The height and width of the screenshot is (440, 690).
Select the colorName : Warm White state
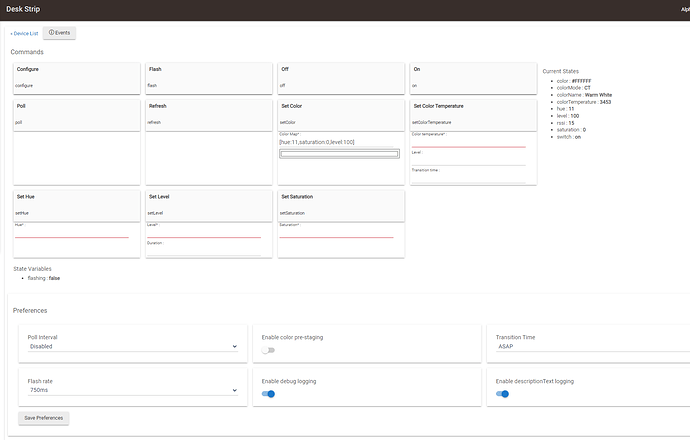(584, 95)
